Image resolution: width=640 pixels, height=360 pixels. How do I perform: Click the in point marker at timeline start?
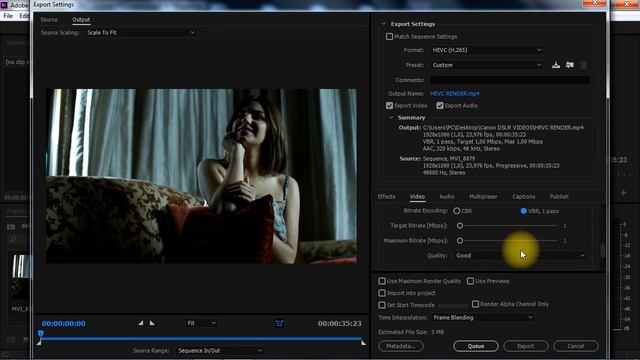tap(39, 343)
